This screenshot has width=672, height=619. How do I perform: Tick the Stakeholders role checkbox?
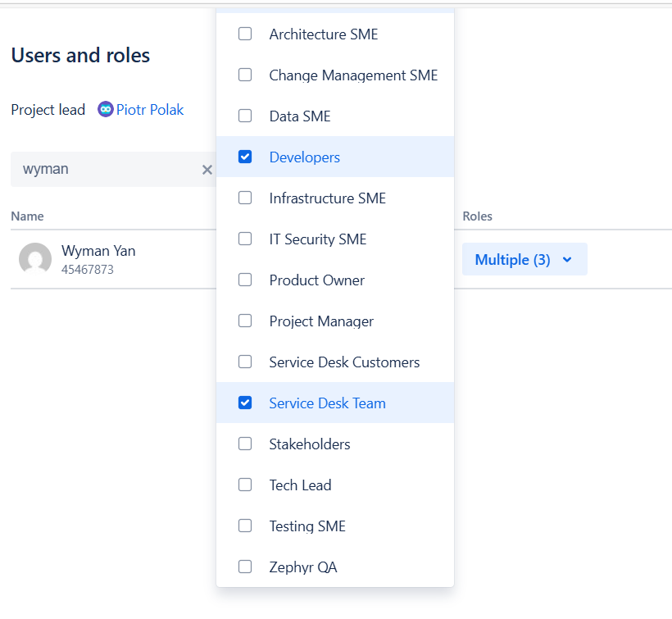coord(245,444)
